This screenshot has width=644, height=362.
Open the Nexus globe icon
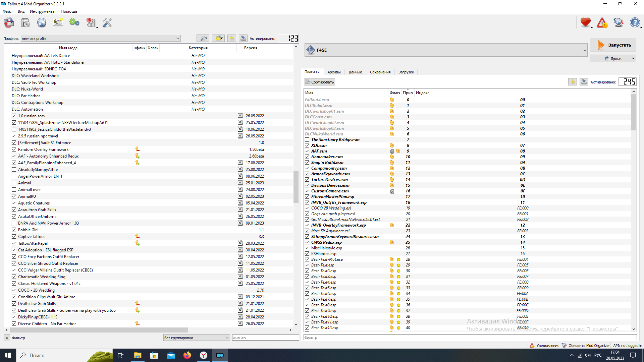click(x=42, y=23)
